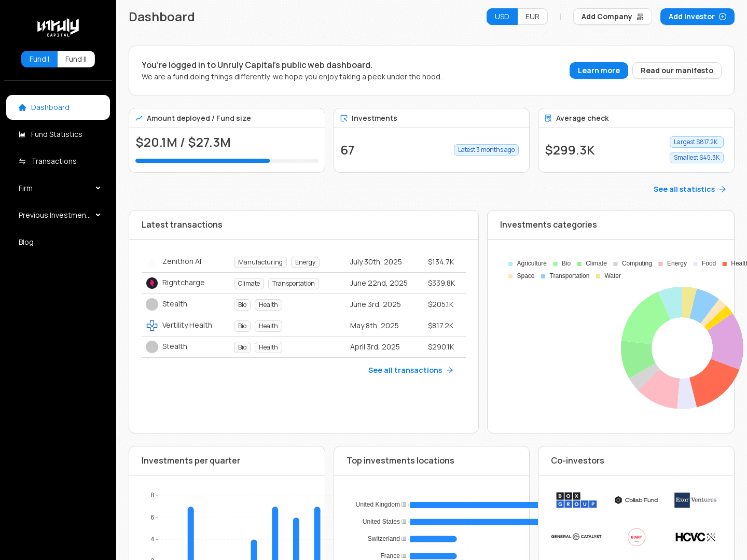Image resolution: width=747 pixels, height=560 pixels.
Task: Click the Fund Statistics chart icon
Action: click(22, 134)
